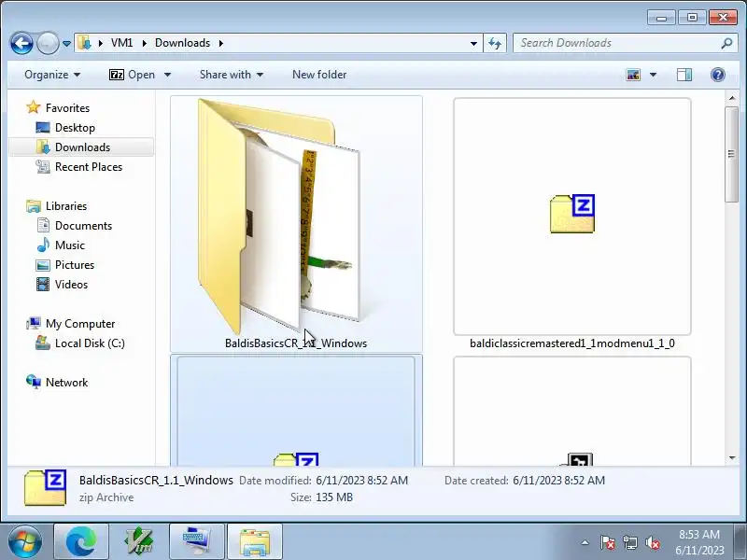Viewport: 747px width, 560px height.
Task: Open Action Center flag icon
Action: (x=608, y=542)
